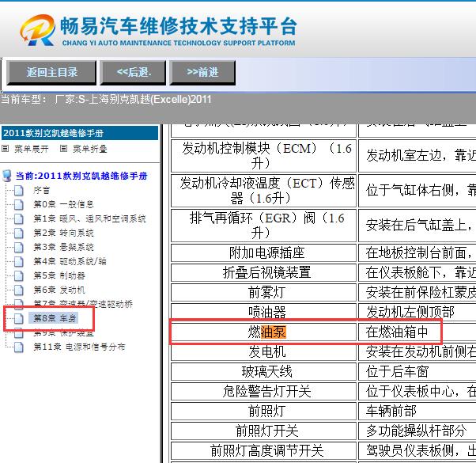Click the 2011款别克凯越维修手册 panel header
Viewport: 476px width, 463px height.
coord(80,133)
